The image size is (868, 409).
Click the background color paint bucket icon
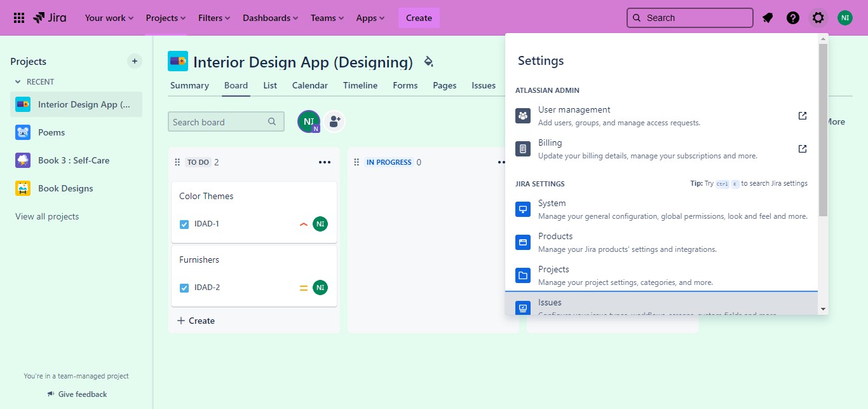(428, 62)
